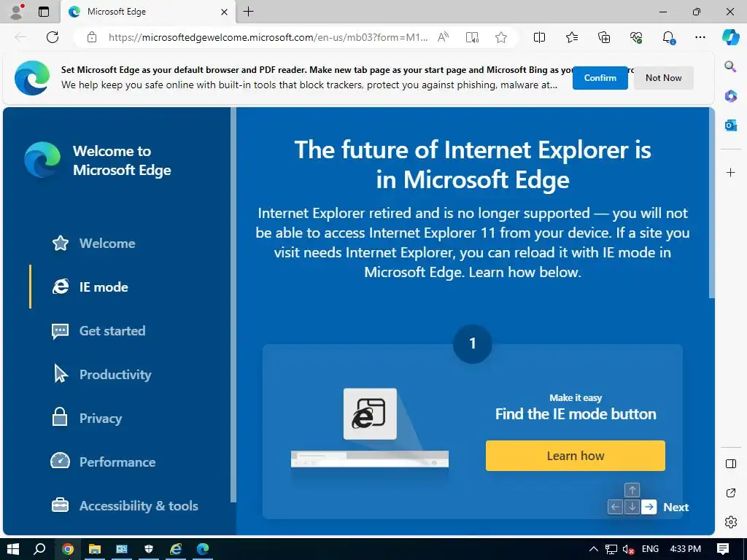Click right arrow key icon
747x560 pixels.
(x=649, y=507)
